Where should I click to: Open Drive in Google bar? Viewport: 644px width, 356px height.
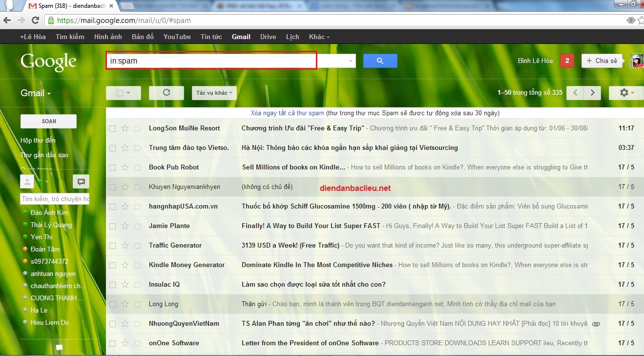[268, 37]
